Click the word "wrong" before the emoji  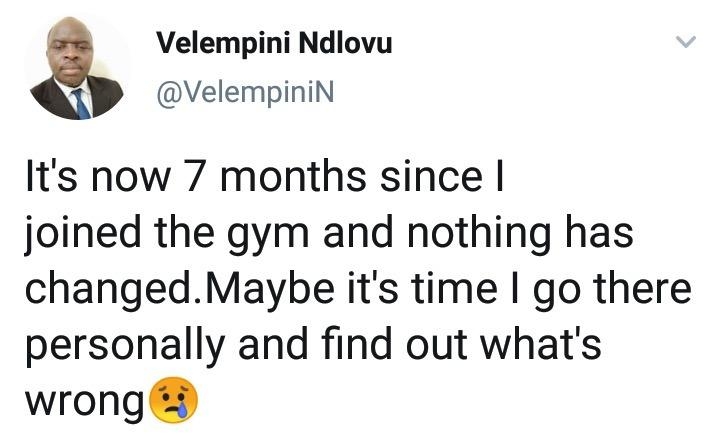coord(83,400)
